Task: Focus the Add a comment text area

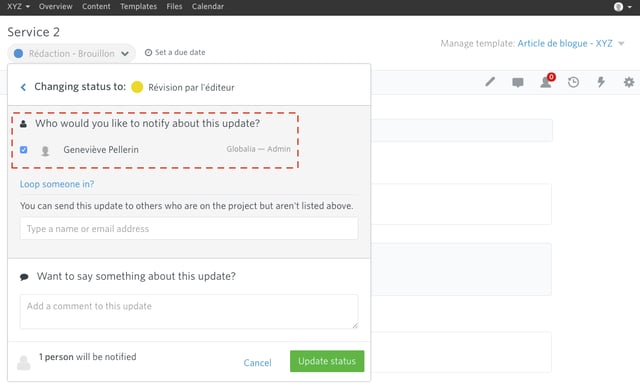Action: [189, 311]
